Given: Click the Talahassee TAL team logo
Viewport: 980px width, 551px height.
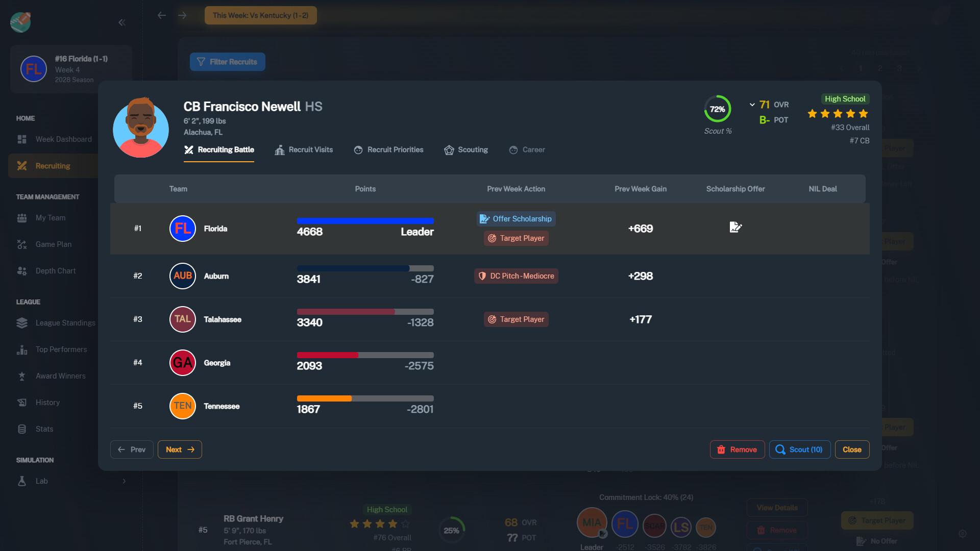Looking at the screenshot, I should (x=182, y=319).
